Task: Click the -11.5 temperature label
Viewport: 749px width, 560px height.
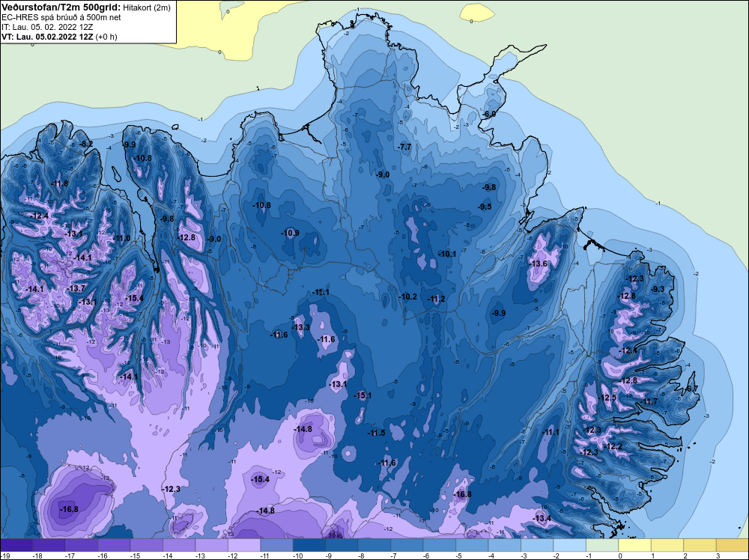Action: coord(377,433)
